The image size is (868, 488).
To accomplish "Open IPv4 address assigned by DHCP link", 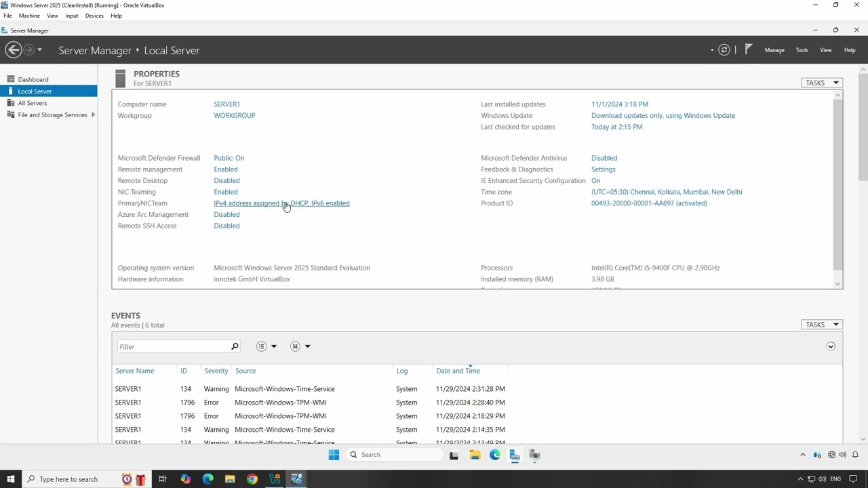I will 281,203.
